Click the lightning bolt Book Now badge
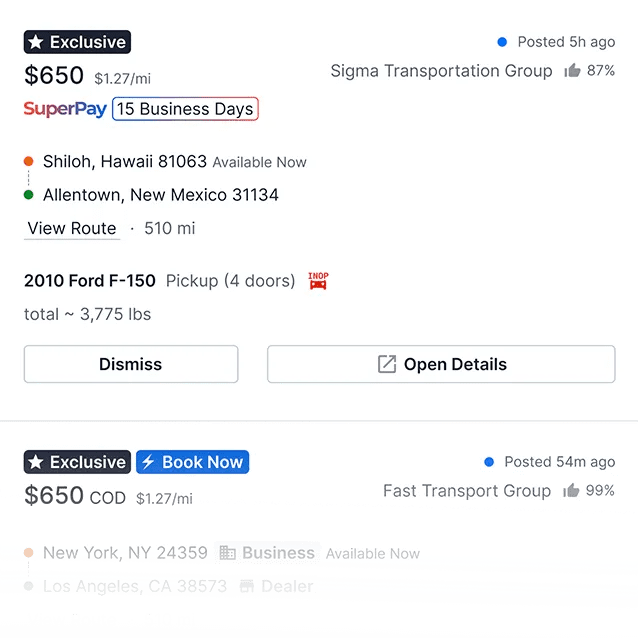 (193, 462)
